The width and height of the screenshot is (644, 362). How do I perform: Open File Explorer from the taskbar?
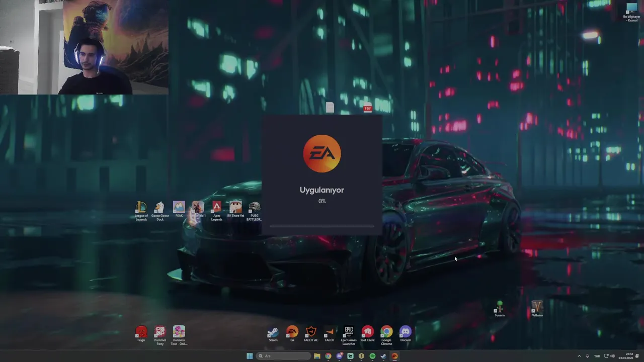pos(317,356)
